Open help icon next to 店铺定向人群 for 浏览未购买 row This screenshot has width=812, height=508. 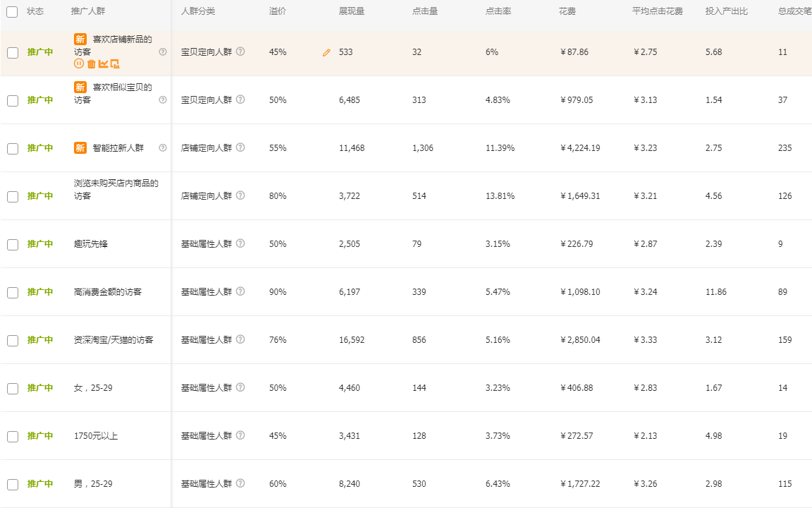coord(240,196)
